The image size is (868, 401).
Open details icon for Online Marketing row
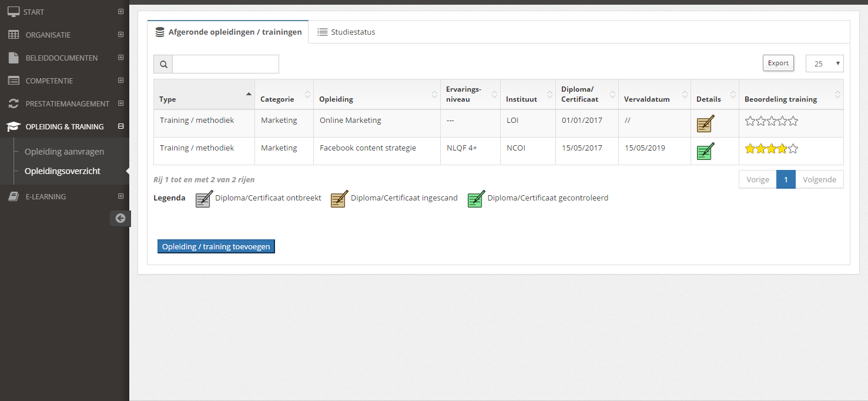coord(705,124)
